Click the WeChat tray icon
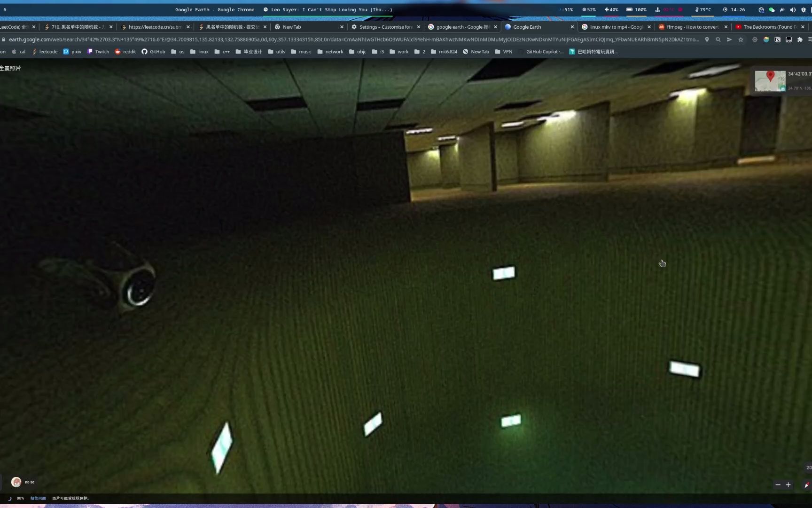 772,9
